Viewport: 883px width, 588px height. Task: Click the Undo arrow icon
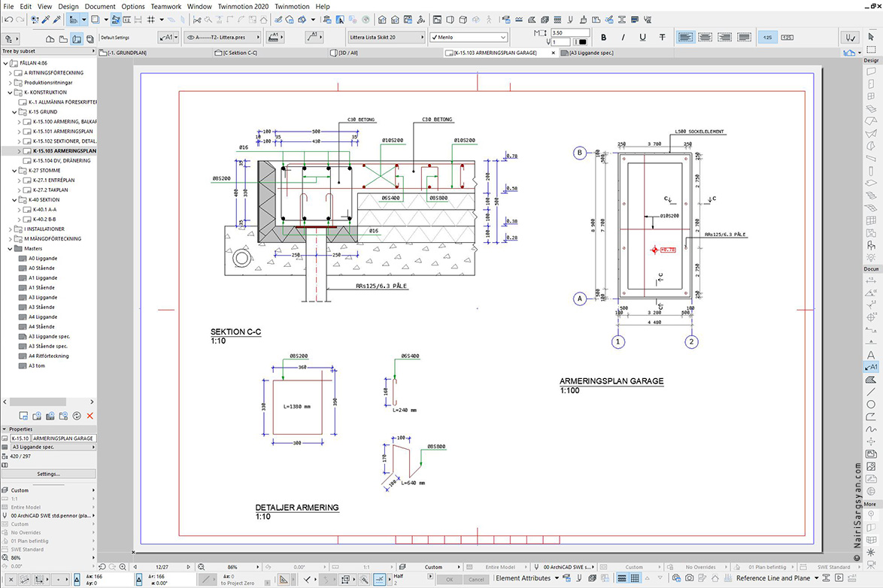tap(8, 20)
